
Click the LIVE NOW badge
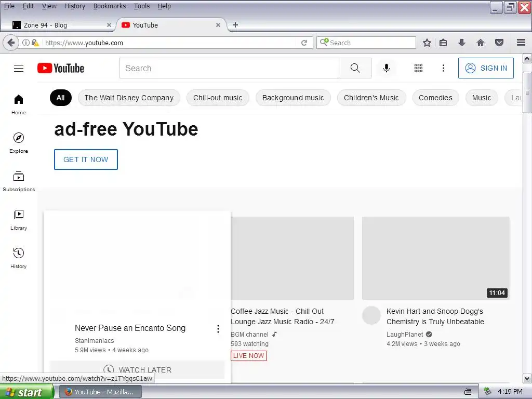point(249,355)
